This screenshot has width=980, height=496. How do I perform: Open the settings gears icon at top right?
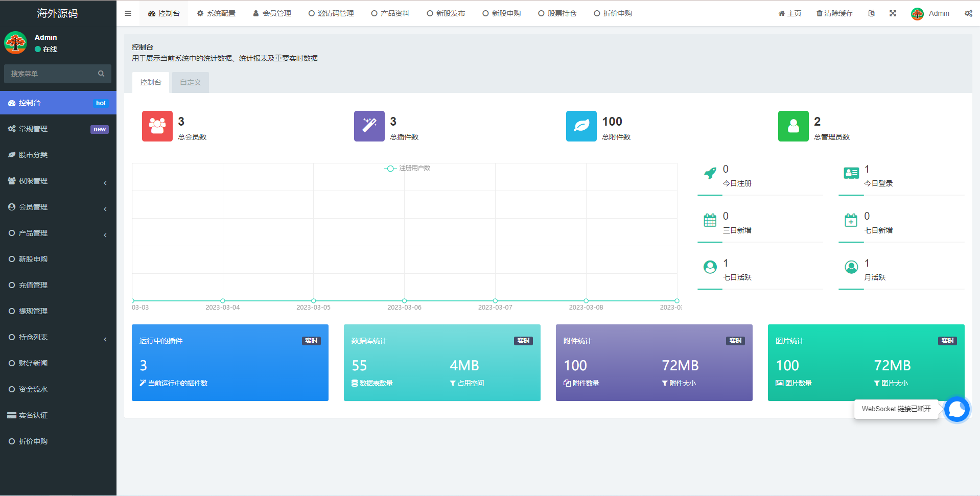968,13
